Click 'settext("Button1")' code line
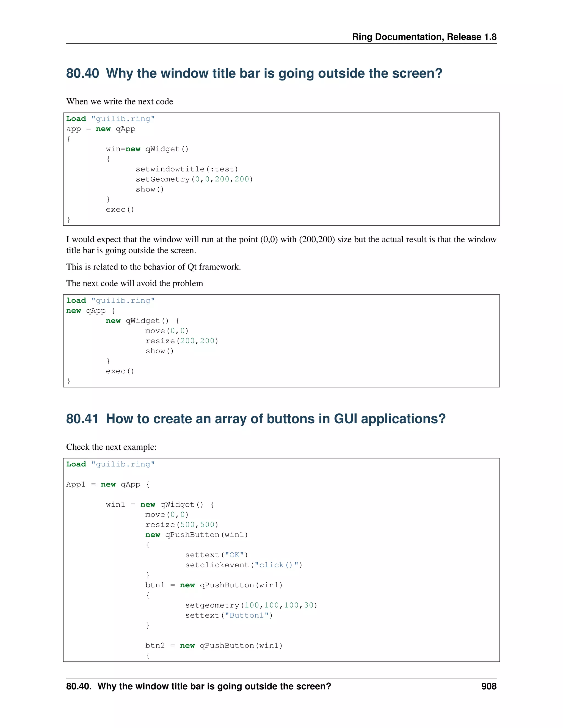Viewport: 563px width, 728px height. tap(229, 615)
